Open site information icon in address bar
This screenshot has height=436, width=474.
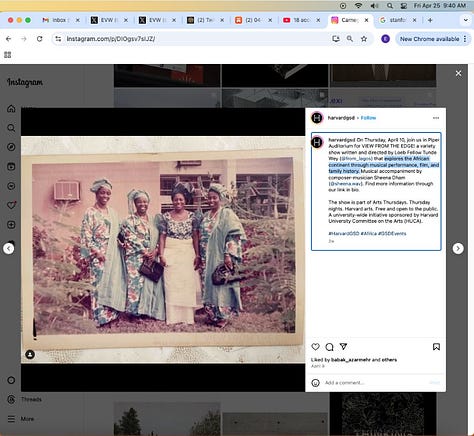click(58, 39)
